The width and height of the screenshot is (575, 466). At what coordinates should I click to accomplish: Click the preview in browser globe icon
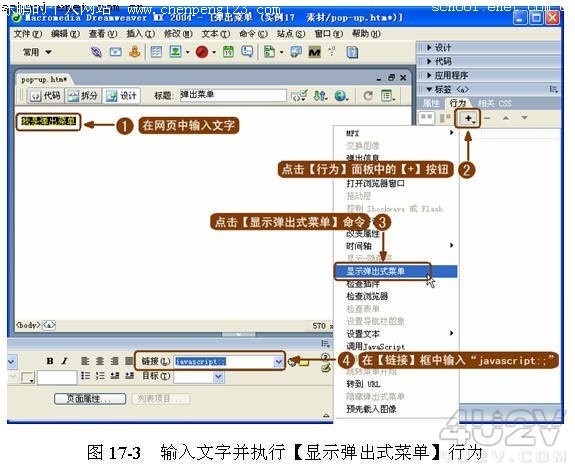[341, 96]
